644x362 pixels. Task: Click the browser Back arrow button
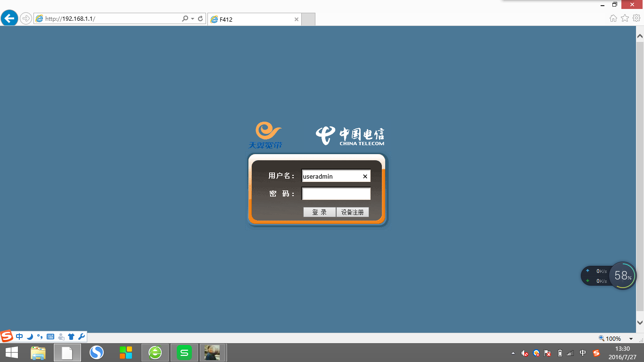tap(9, 18)
